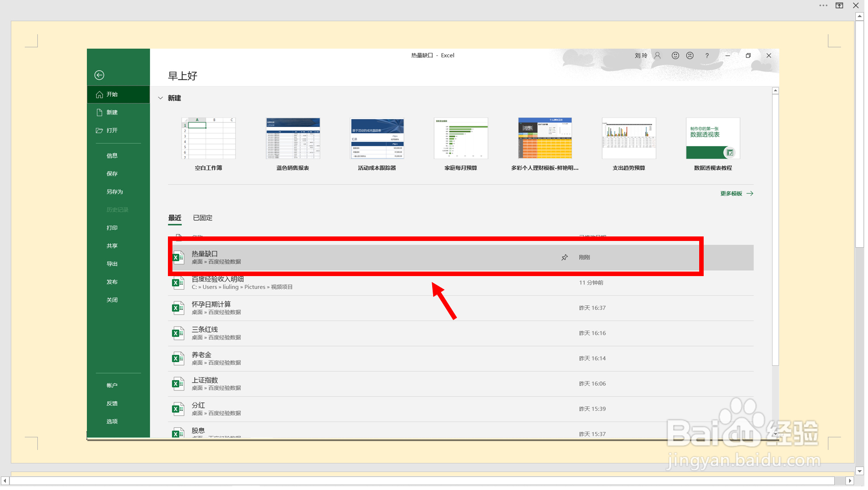Open 新建 in the left sidebar
The width and height of the screenshot is (868, 490).
point(118,113)
